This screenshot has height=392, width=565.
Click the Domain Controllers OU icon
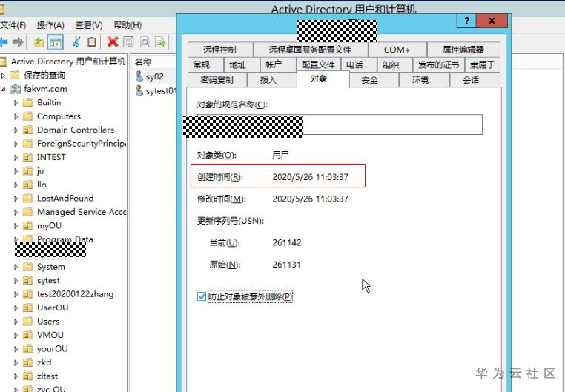pos(27,130)
